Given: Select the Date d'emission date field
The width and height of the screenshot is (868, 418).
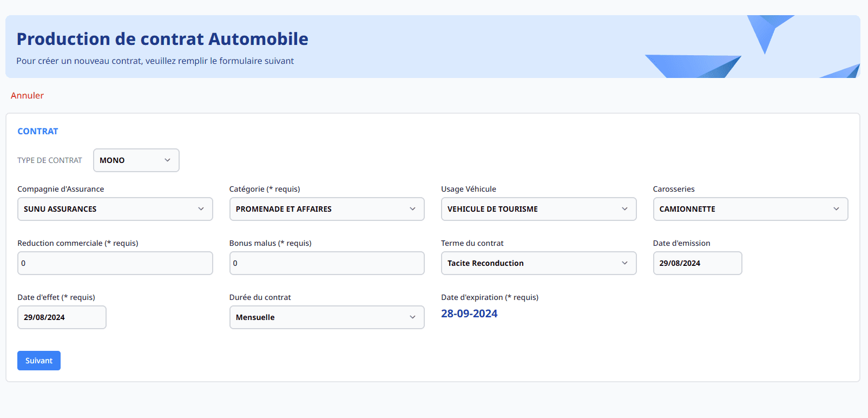Looking at the screenshot, I should point(697,263).
